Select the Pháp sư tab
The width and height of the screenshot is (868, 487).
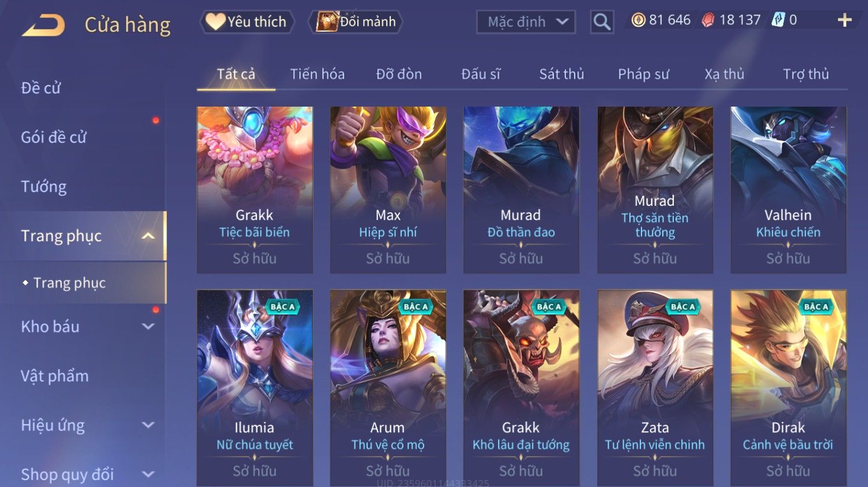pos(643,74)
